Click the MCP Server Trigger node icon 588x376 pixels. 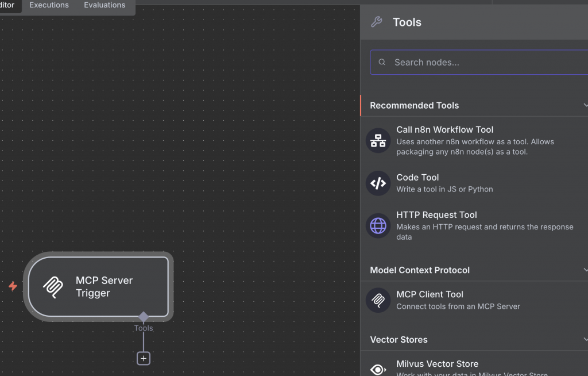coord(53,287)
